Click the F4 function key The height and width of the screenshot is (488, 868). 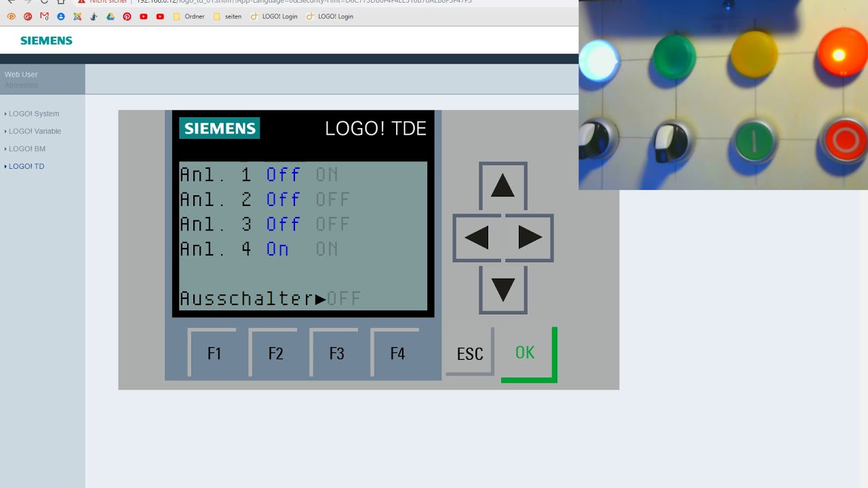coord(395,352)
